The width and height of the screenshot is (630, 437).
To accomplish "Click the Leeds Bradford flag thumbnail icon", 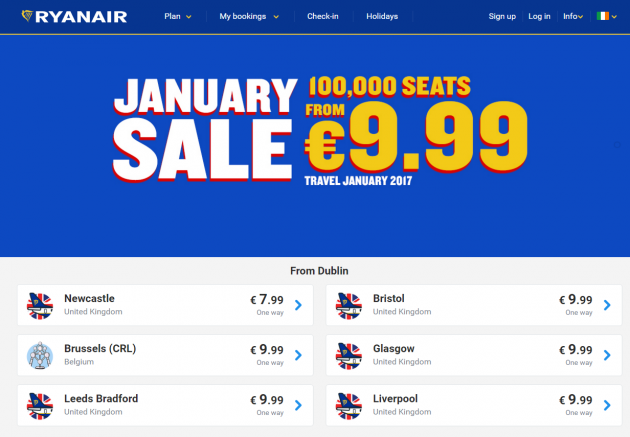I will 39,405.
